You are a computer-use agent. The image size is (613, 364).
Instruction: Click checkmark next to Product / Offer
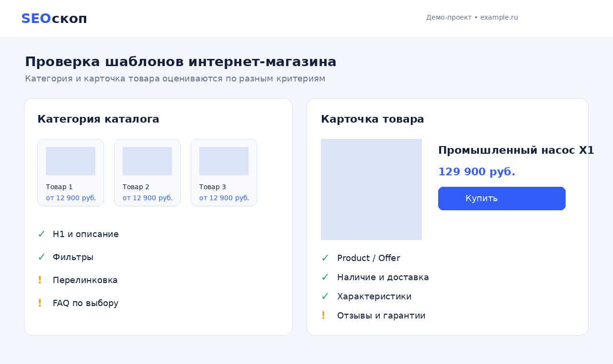pos(325,258)
